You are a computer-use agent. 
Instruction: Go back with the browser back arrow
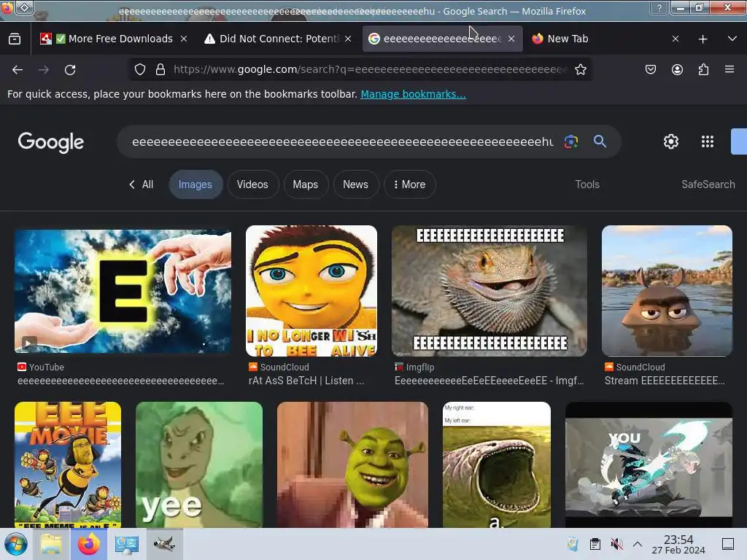[18, 70]
